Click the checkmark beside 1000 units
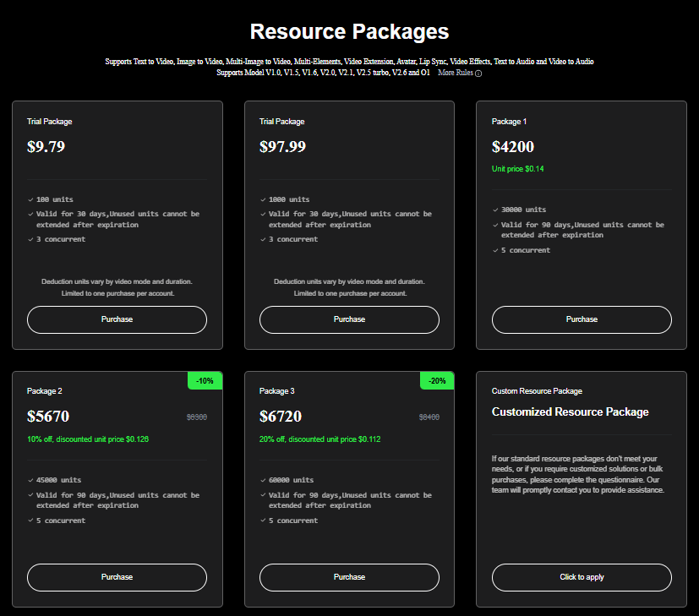This screenshot has height=616, width=699. tap(263, 199)
